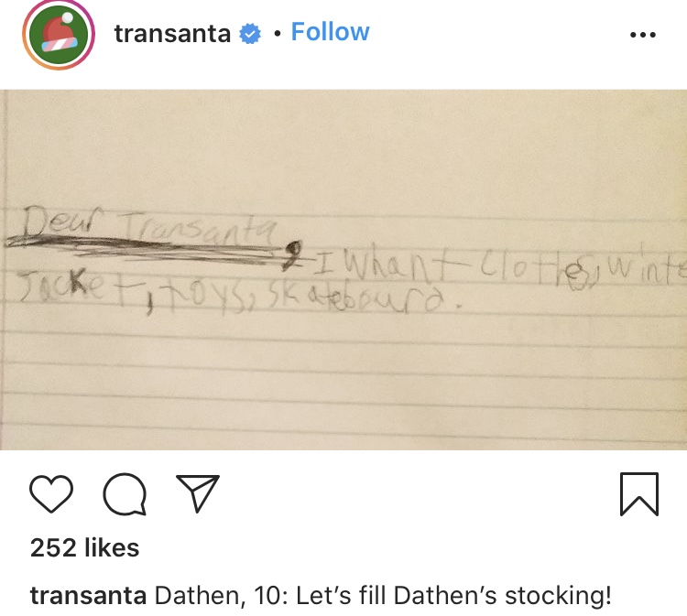Open the Santa hat profile avatar
This screenshot has height=616, width=687.
[x=59, y=34]
